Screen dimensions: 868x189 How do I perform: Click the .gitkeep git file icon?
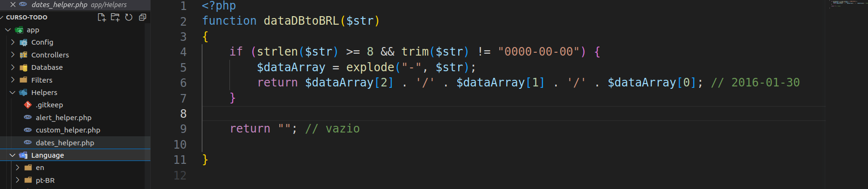pyautogui.click(x=28, y=104)
